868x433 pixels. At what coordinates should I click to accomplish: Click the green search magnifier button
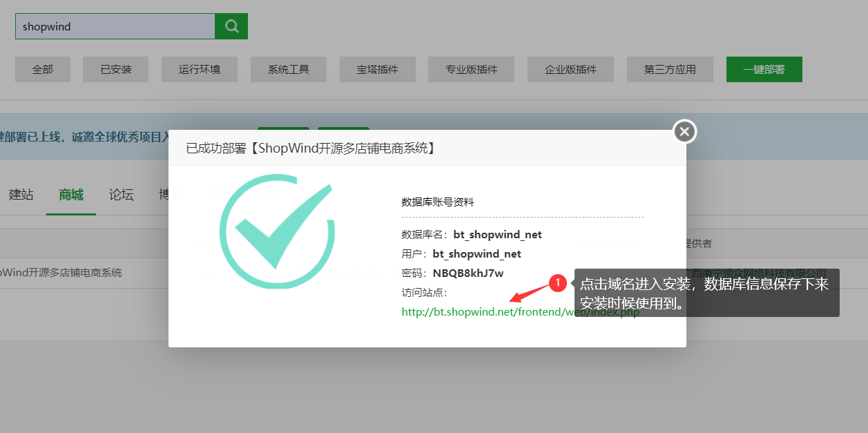231,26
